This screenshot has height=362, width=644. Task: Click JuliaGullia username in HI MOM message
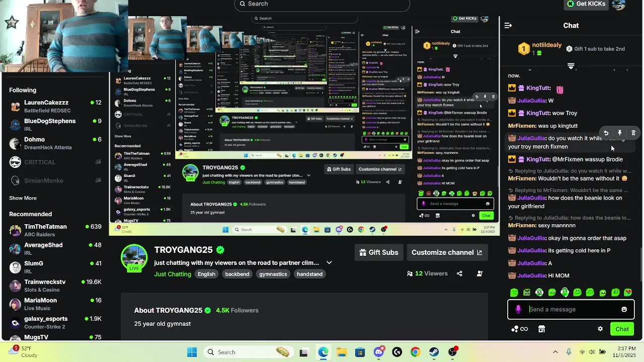531,276
